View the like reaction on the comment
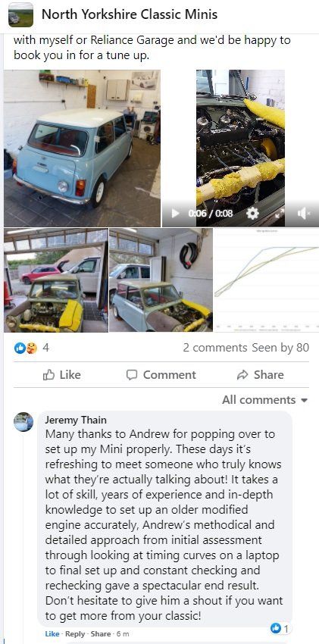Image resolution: width=319 pixels, height=644 pixels. [280, 628]
